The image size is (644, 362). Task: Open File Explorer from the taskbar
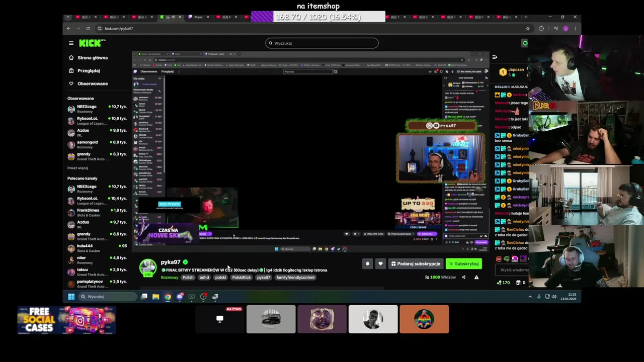pos(156,297)
